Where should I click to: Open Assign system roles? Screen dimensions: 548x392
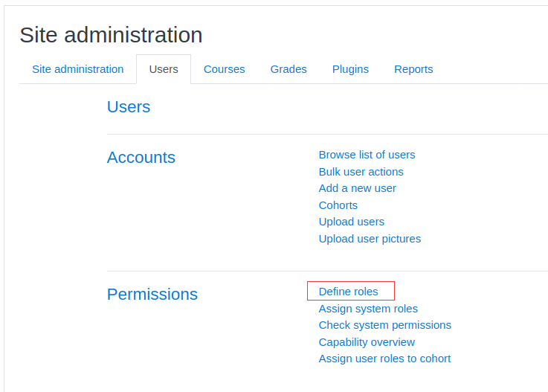pos(368,309)
